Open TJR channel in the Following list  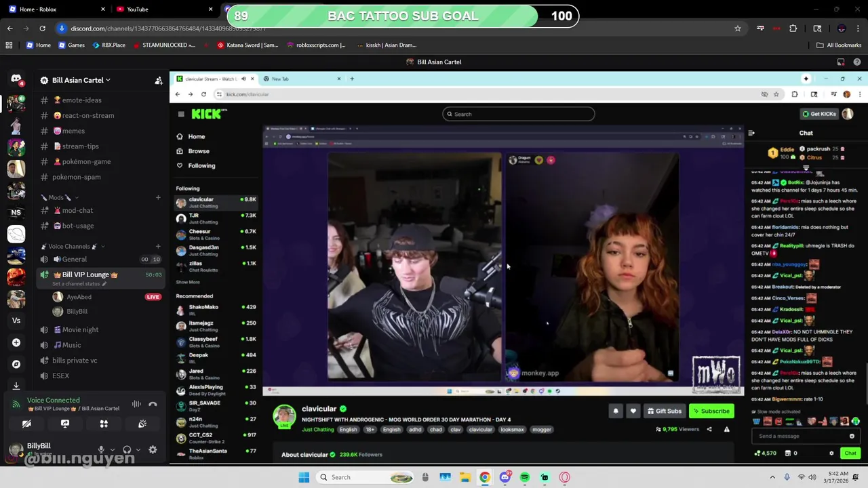pos(216,218)
